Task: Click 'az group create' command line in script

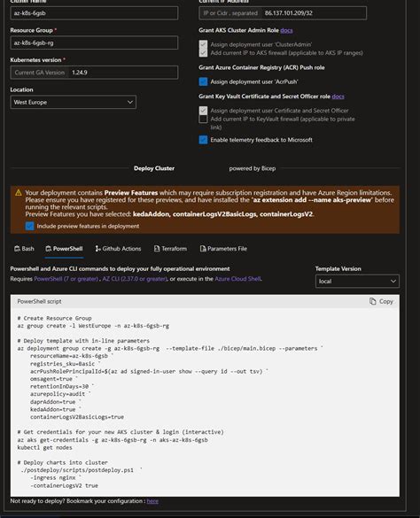Action: click(x=93, y=326)
